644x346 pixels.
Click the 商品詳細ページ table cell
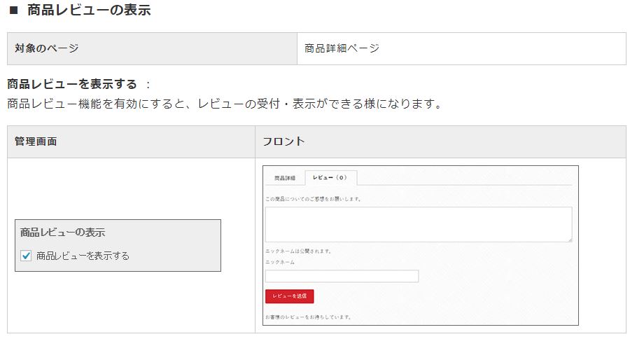coord(461,48)
